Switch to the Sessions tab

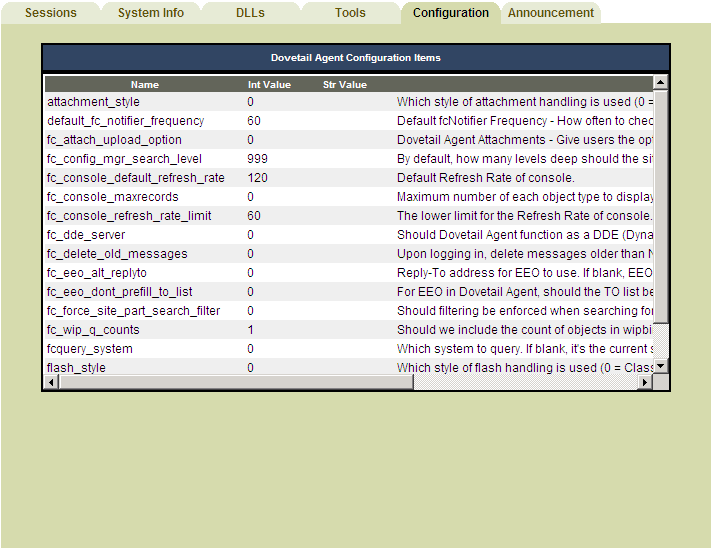pyautogui.click(x=50, y=13)
